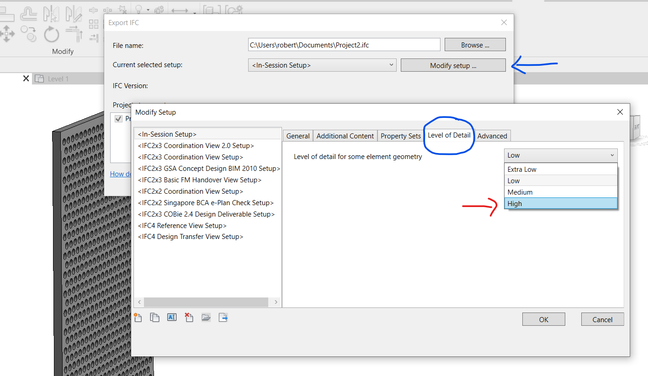Select <IFC2x3 Coordination View Setup>
The image size is (648, 376).
point(190,157)
